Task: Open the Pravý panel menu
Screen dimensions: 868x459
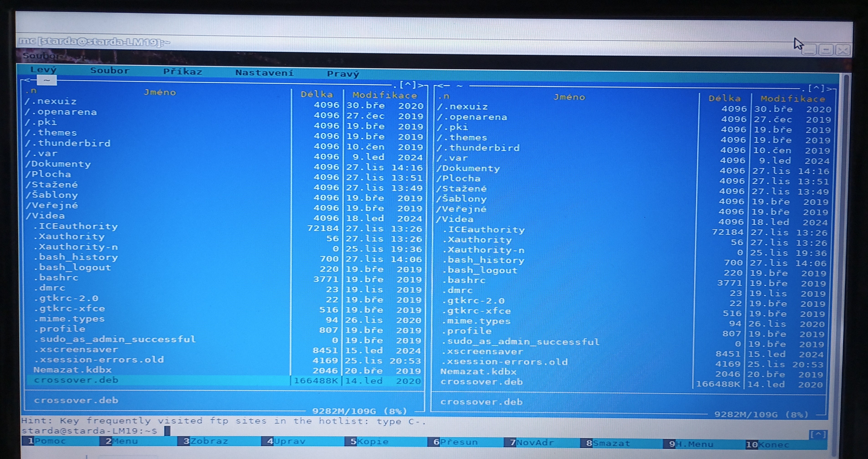Action: coord(343,74)
